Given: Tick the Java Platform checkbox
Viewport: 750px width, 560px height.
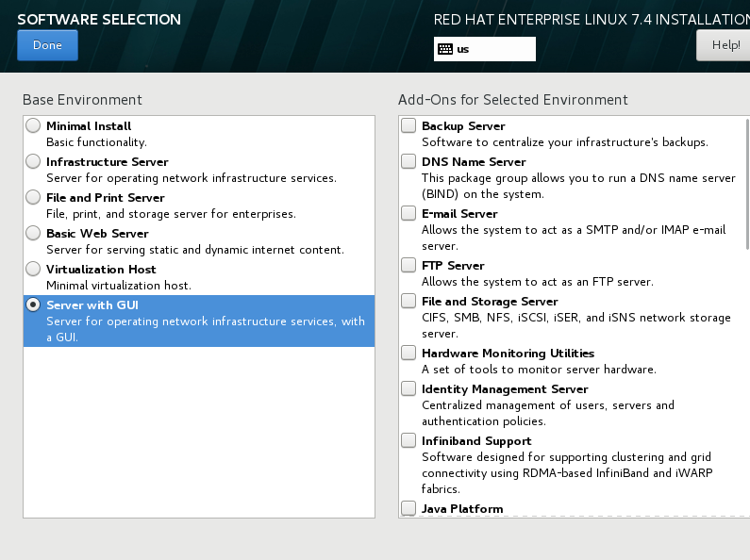Looking at the screenshot, I should tap(408, 508).
